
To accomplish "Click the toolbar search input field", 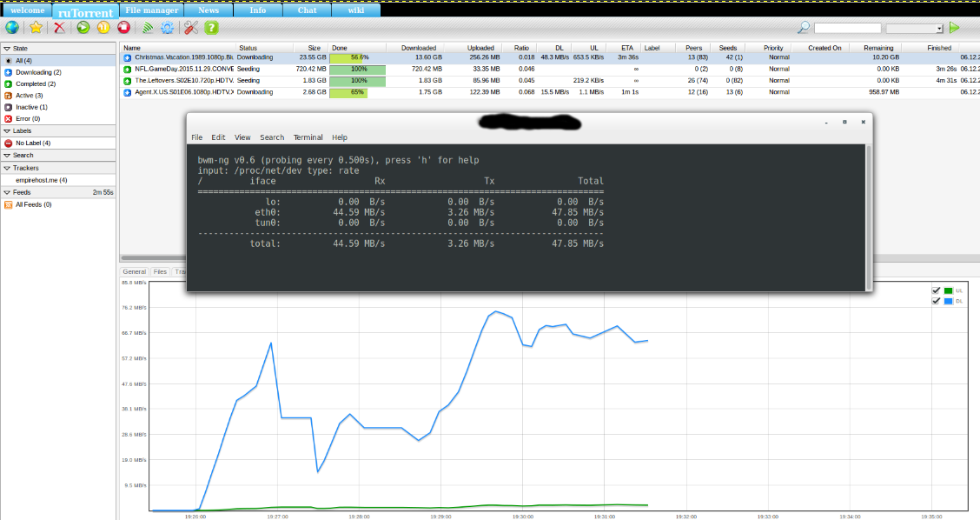I will [x=847, y=28].
